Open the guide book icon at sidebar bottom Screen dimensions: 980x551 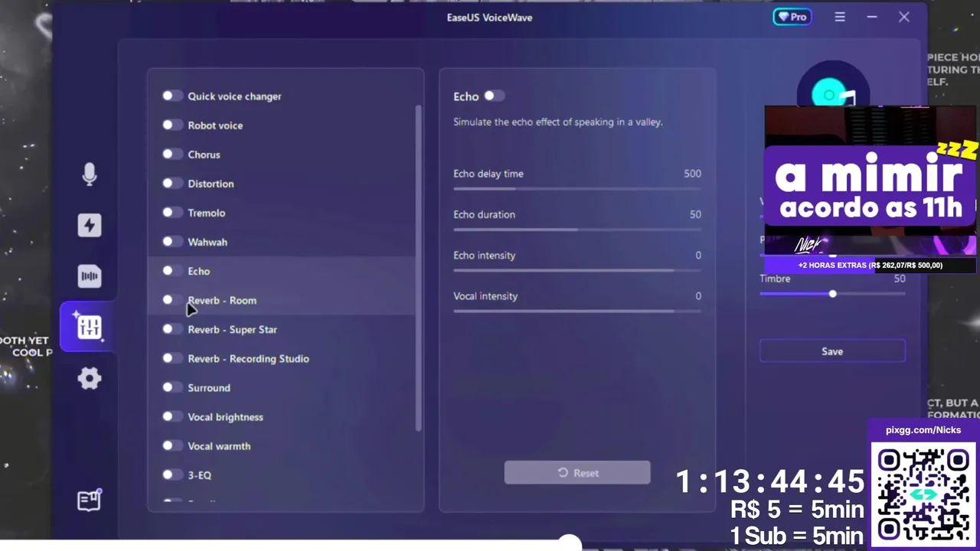pyautogui.click(x=90, y=500)
